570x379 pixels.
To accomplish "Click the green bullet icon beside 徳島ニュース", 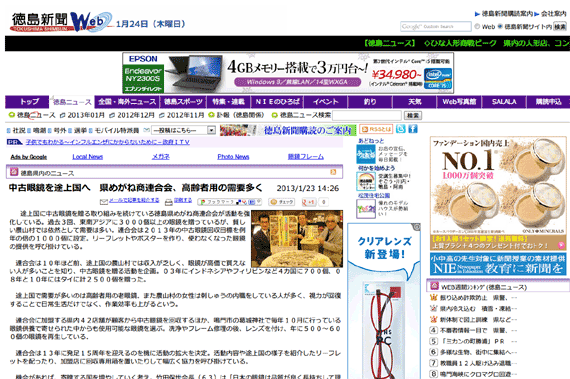I will (12, 115).
